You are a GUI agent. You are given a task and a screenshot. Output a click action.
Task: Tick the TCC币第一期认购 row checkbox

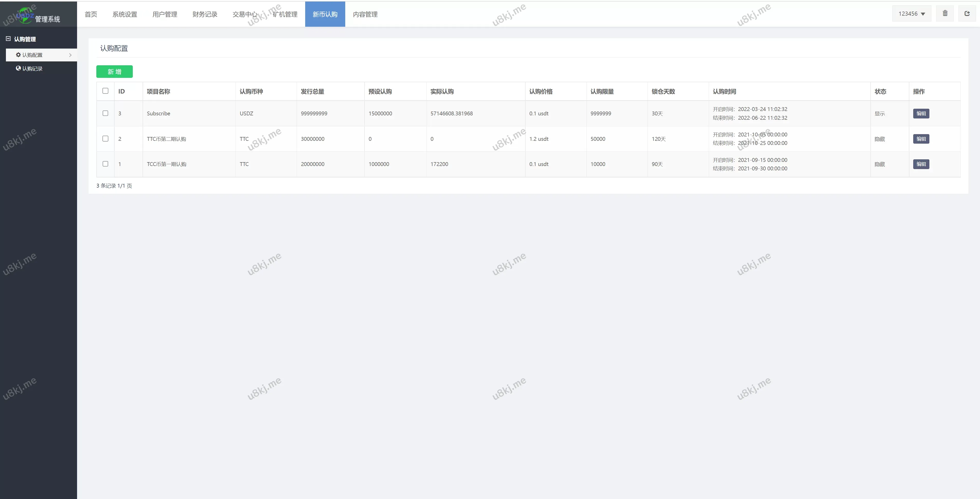click(x=105, y=164)
